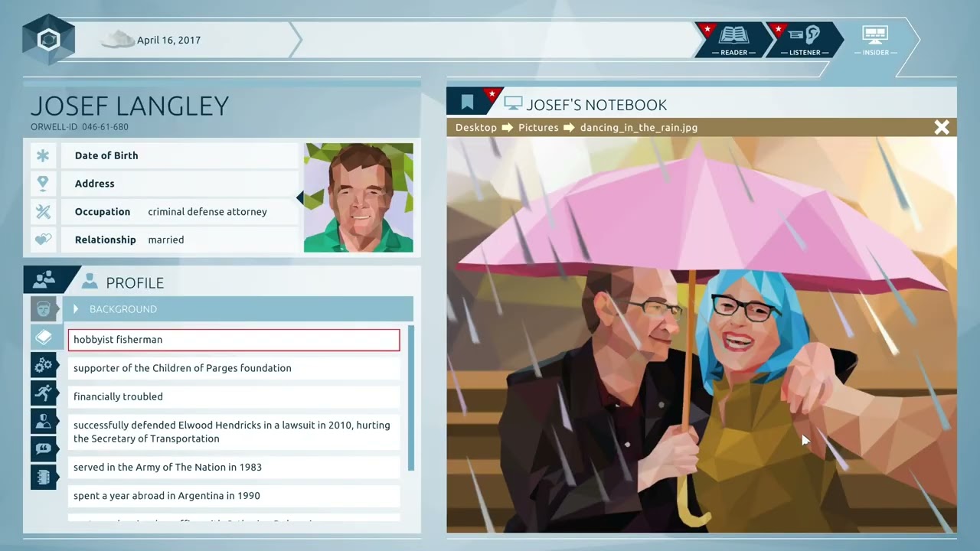
Task: Select 'supporter of the Children of Parges foundation'
Action: point(234,368)
